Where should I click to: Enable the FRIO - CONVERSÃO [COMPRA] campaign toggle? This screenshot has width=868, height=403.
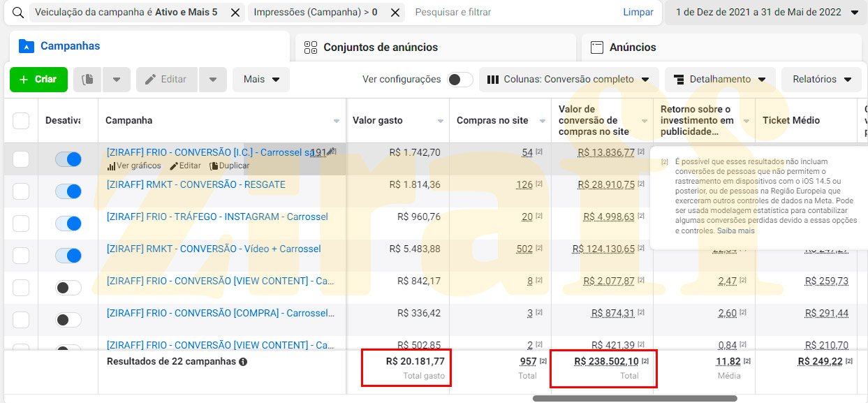pos(68,320)
